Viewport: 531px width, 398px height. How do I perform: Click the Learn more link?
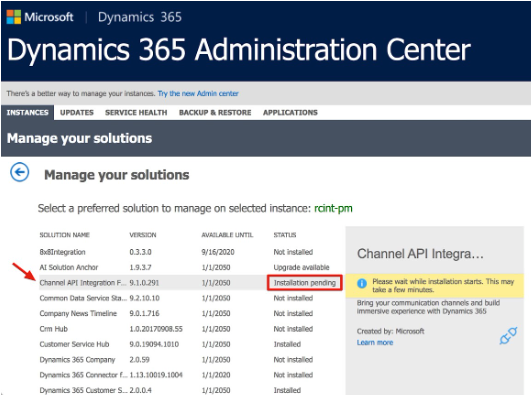[375, 342]
